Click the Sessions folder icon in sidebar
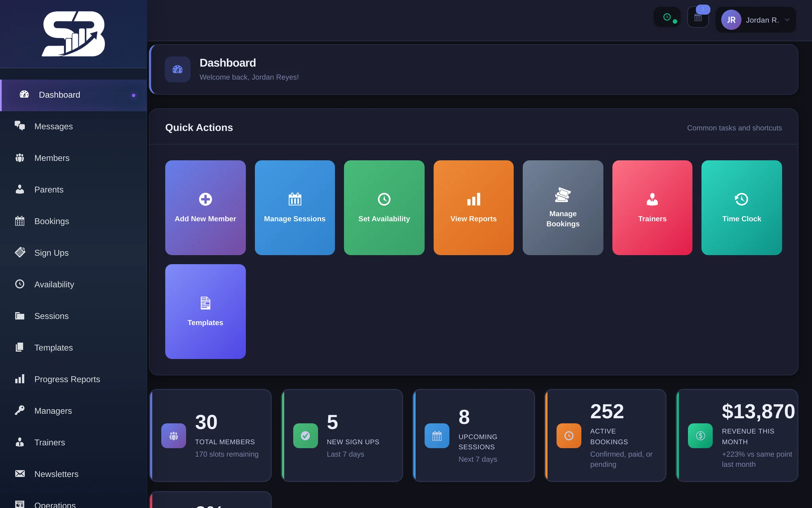Viewport: 812px width, 508px height. pos(20,316)
